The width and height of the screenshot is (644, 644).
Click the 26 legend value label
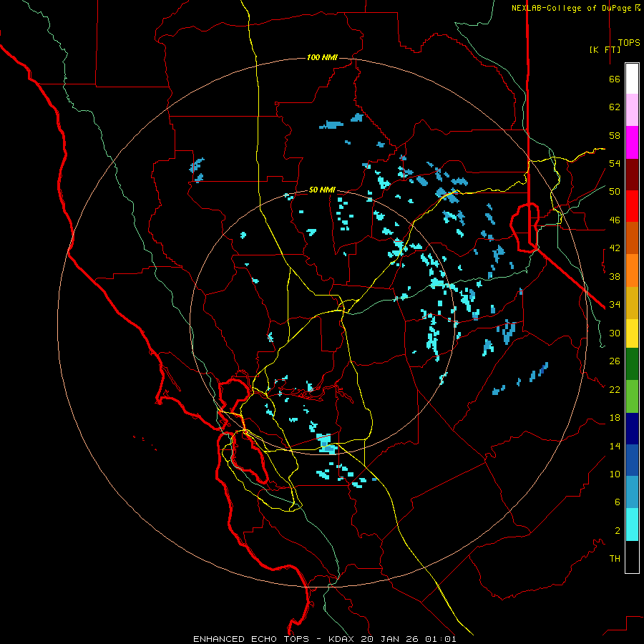coord(615,361)
